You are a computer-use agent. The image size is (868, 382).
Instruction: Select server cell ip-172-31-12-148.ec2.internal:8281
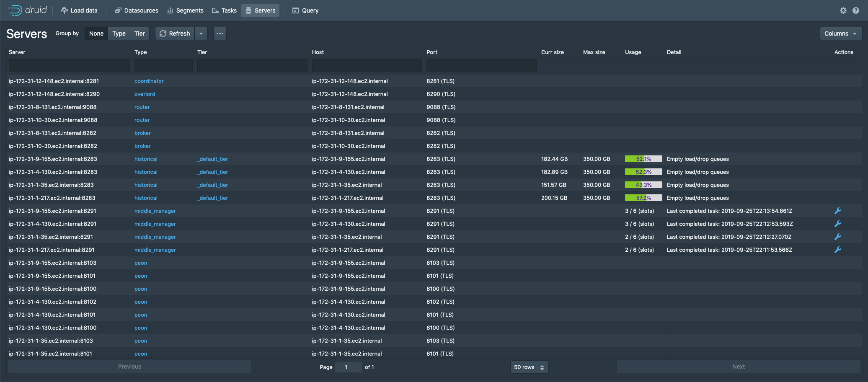click(54, 81)
